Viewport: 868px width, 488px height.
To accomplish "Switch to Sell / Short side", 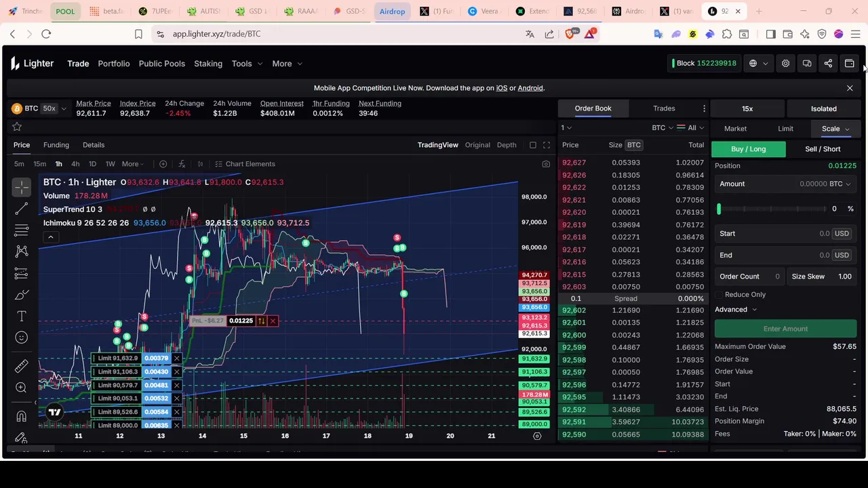I will [x=823, y=149].
